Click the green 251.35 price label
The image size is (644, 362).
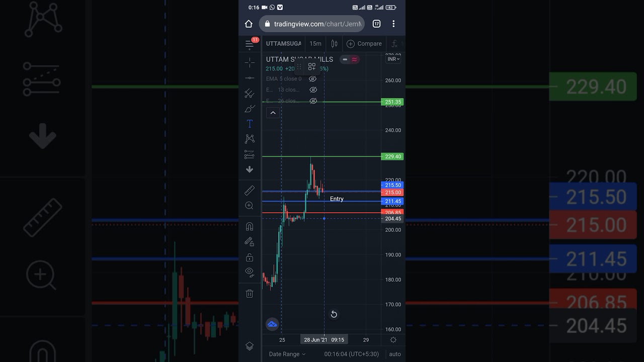(393, 102)
